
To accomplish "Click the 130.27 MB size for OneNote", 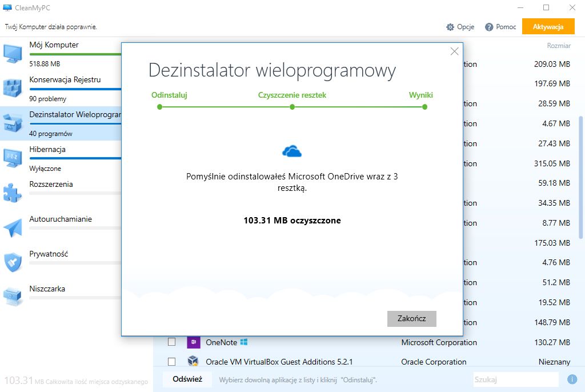I will tap(552, 342).
